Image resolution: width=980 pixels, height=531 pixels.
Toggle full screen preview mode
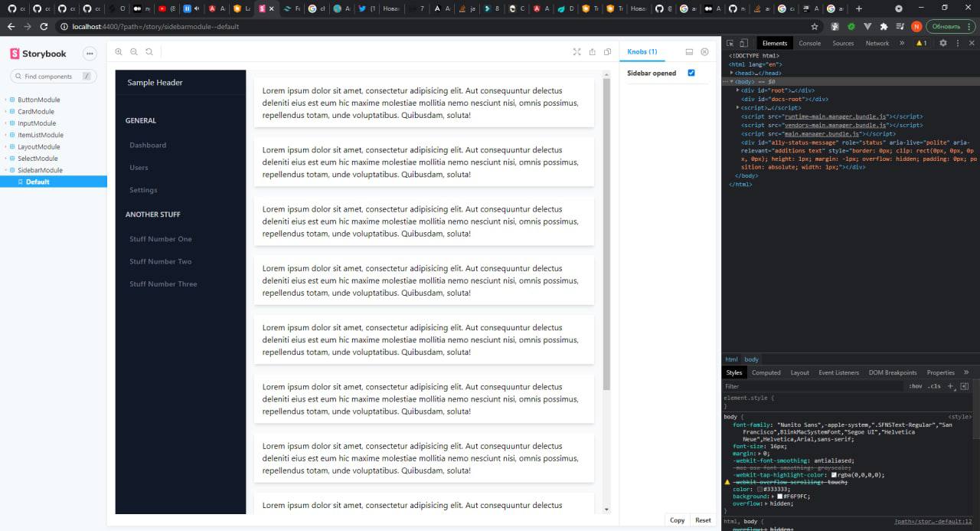(577, 52)
